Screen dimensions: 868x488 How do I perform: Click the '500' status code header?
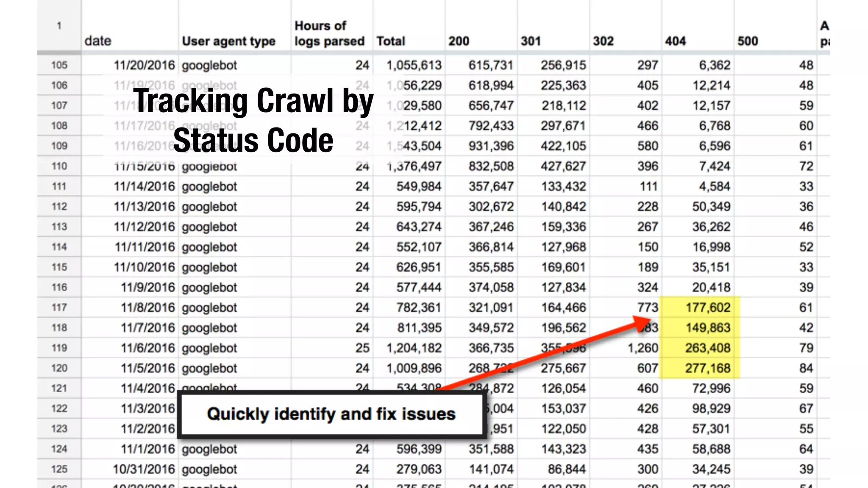pos(775,26)
